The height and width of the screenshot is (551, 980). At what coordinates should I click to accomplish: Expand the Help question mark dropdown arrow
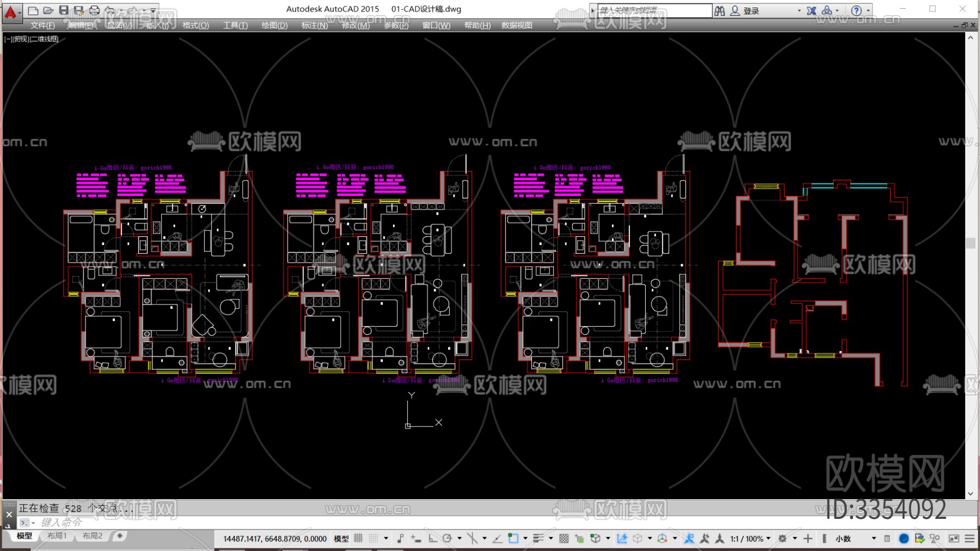868,10
